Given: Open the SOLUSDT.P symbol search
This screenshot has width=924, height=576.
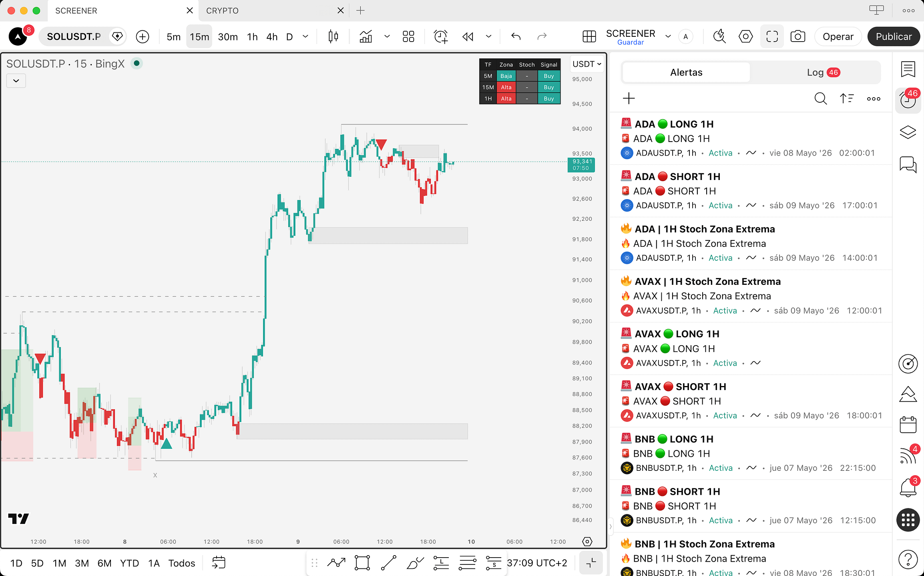Looking at the screenshot, I should (x=74, y=37).
